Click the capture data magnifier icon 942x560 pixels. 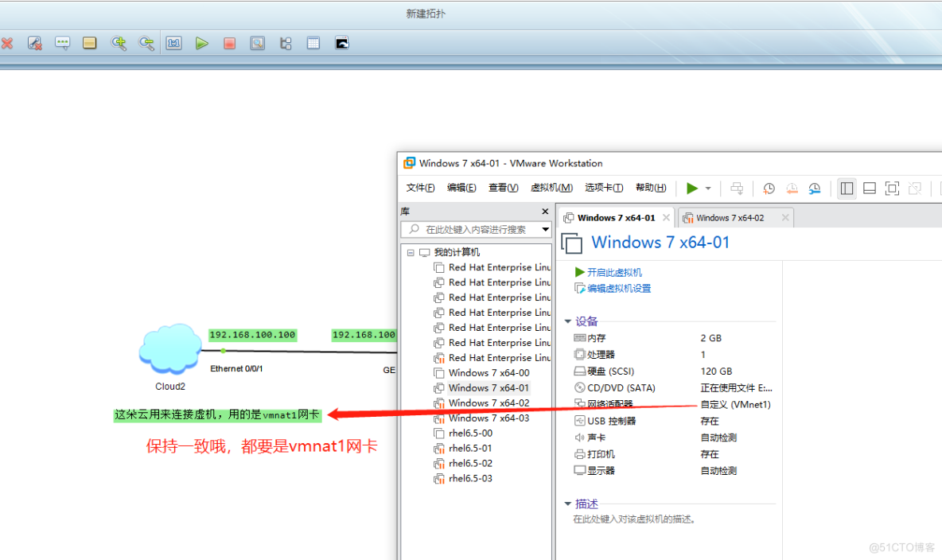[257, 43]
